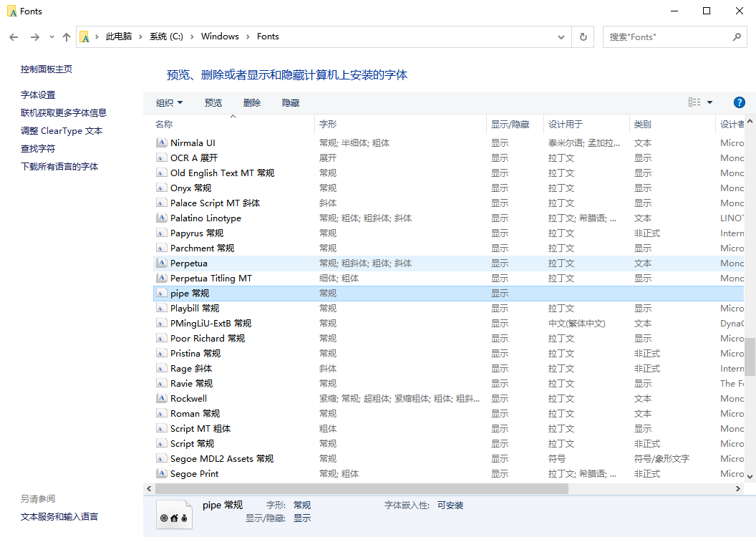Select the Playbill 常规 font icon
The image size is (756, 537).
point(162,308)
